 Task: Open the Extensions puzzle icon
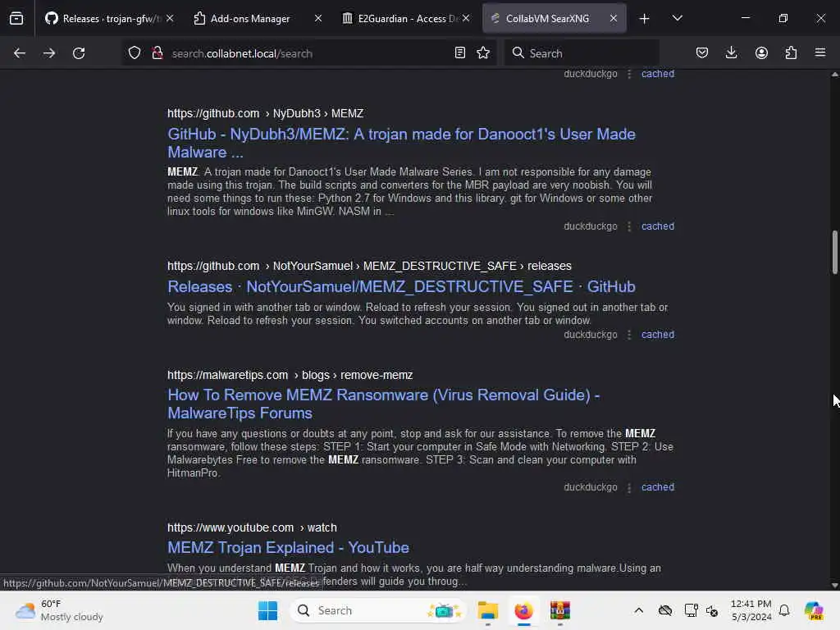click(791, 52)
